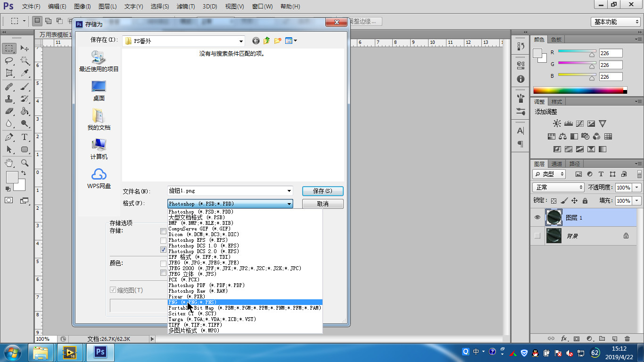The width and height of the screenshot is (644, 362).
Task: Toggle lock image pixels brush icon
Action: pos(564,201)
